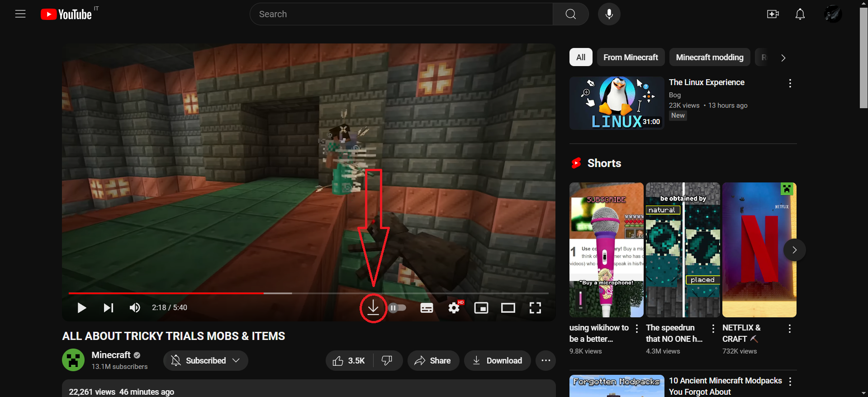Click 'using wikihow to be a better...' title
The height and width of the screenshot is (397, 868).
click(599, 333)
